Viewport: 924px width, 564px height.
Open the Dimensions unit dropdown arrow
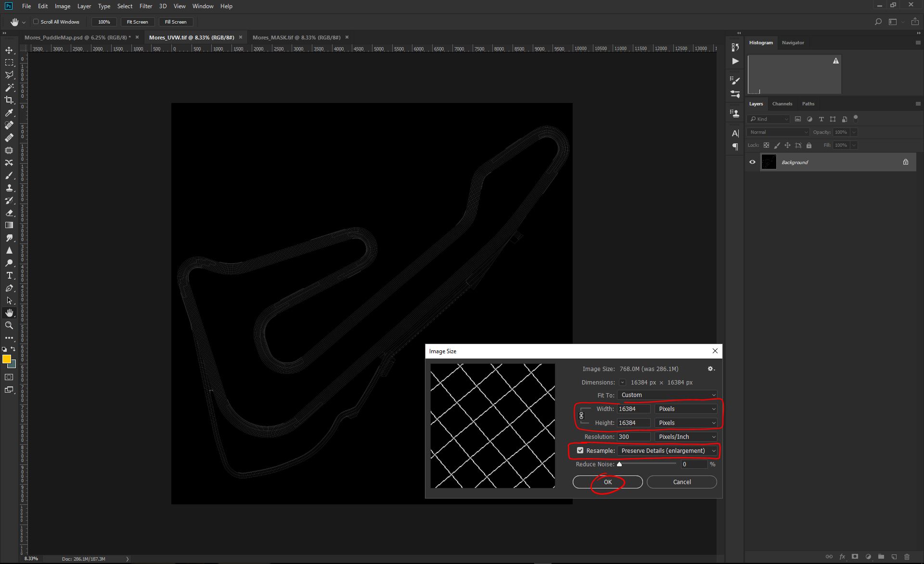point(622,383)
